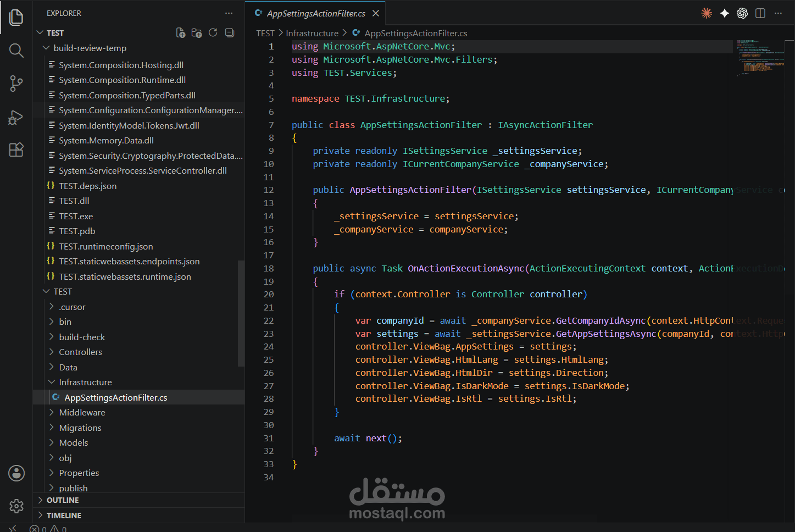Select AppSettingsActionFilter.cs in the file tree
This screenshot has height=532, width=795.
click(138, 397)
